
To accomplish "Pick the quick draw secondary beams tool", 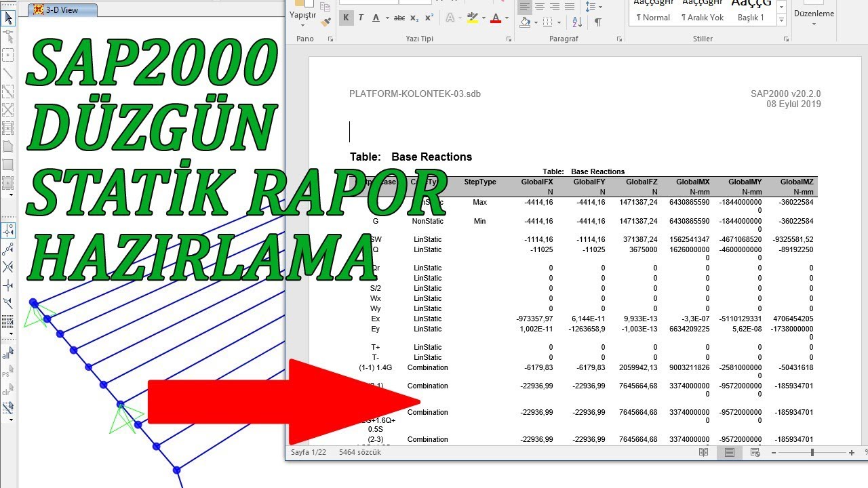I will coord(8,128).
